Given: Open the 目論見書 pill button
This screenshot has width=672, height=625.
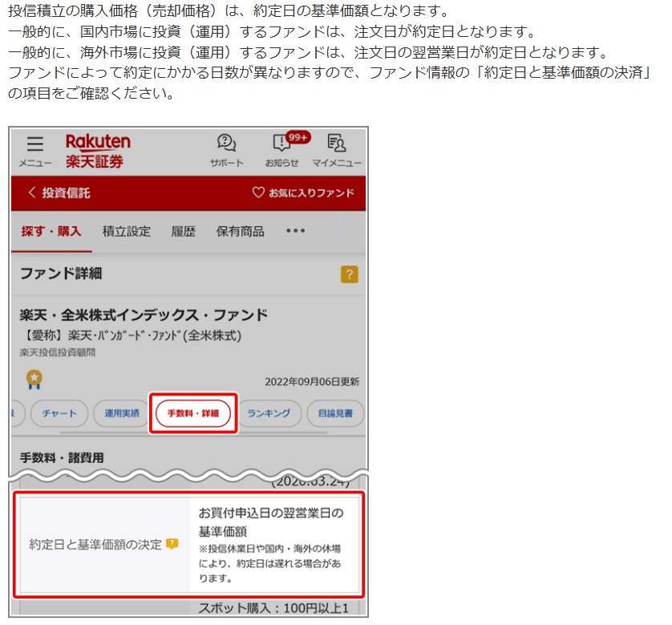Looking at the screenshot, I should click(335, 413).
